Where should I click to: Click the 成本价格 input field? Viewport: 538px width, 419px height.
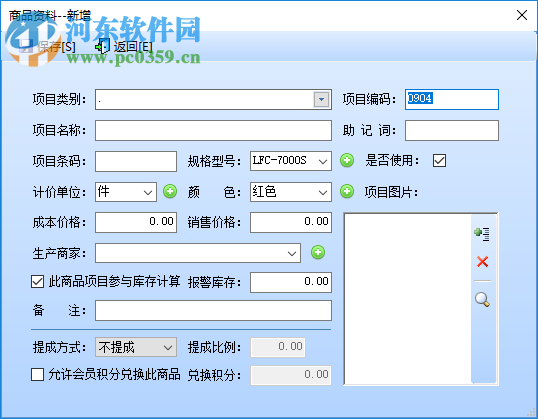coord(136,222)
